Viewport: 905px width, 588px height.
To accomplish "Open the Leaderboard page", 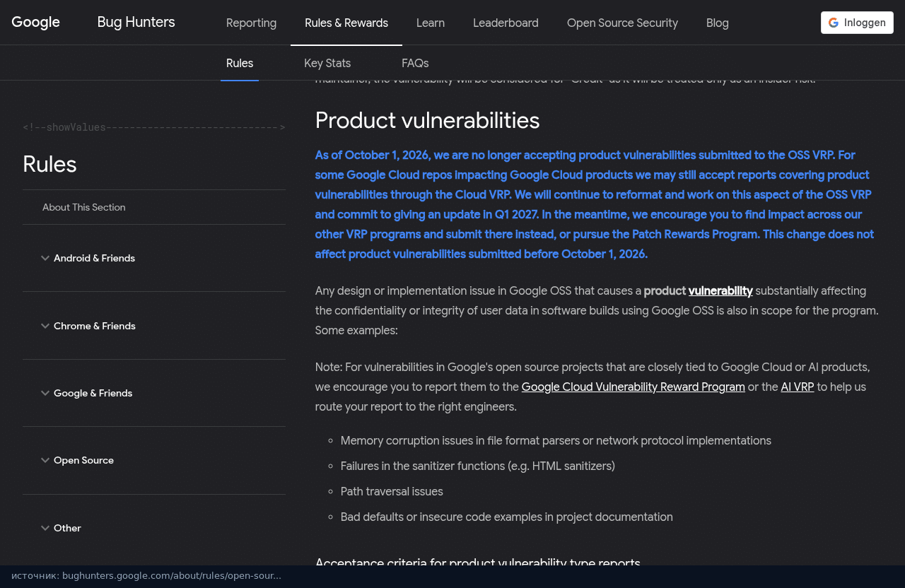I will click(x=506, y=23).
